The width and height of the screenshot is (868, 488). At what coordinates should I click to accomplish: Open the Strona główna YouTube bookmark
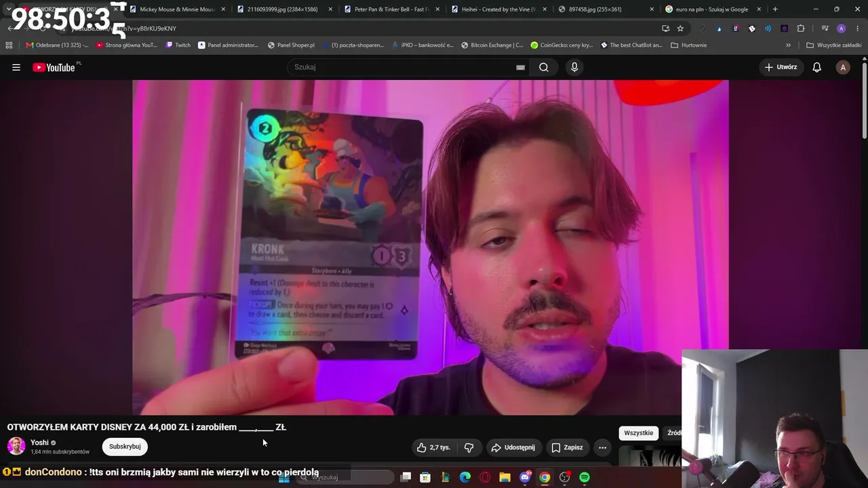point(127,45)
